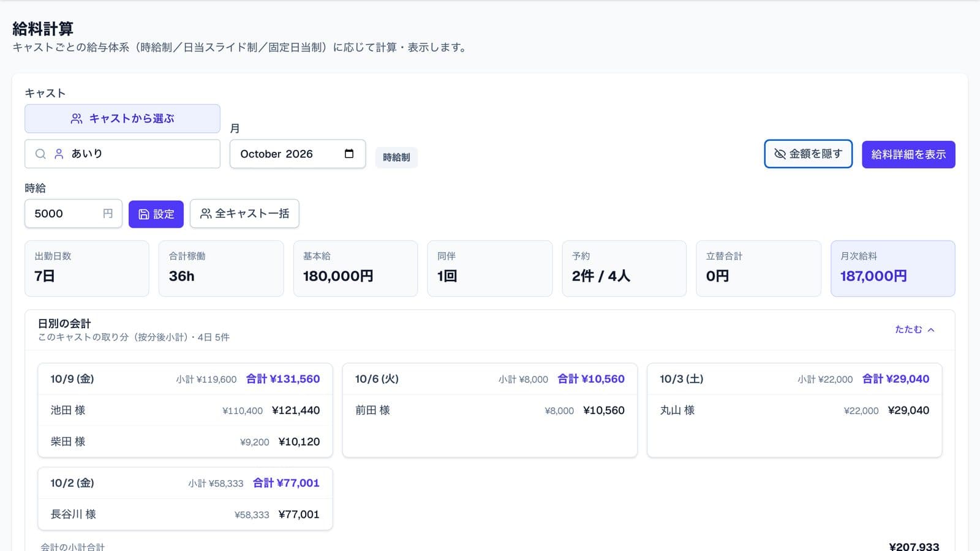980x551 pixels.
Task: Focus the cast search field あいり
Action: pos(123,154)
